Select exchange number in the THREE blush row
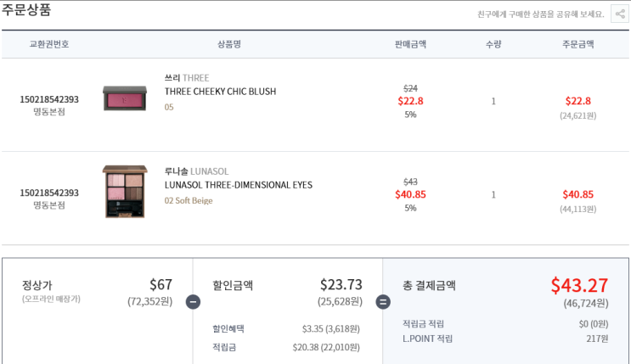The height and width of the screenshot is (364, 631). click(x=49, y=99)
